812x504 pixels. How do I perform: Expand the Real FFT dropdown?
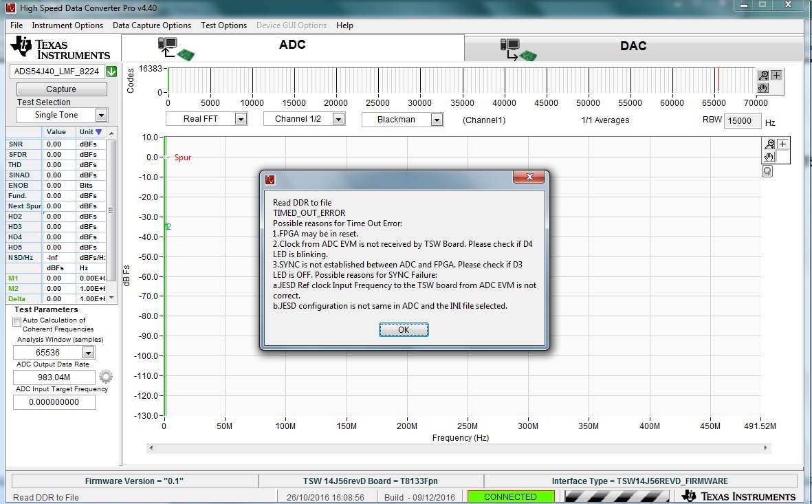coord(241,119)
